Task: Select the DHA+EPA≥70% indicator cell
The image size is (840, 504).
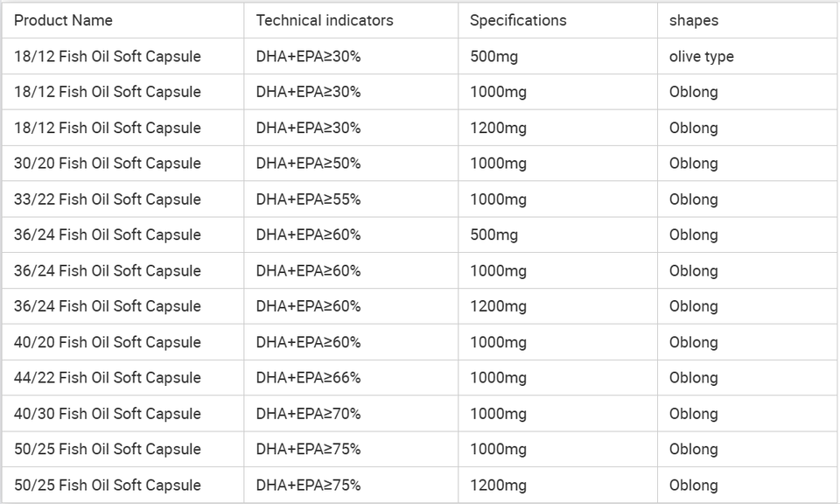Action: [x=308, y=414]
